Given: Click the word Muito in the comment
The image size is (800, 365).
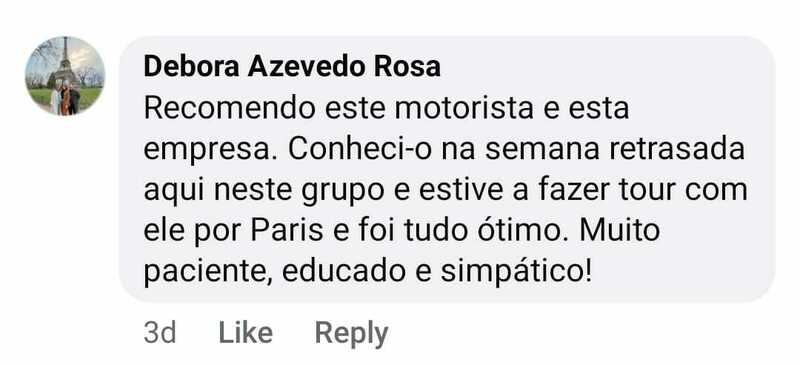Looking at the screenshot, I should tap(619, 230).
